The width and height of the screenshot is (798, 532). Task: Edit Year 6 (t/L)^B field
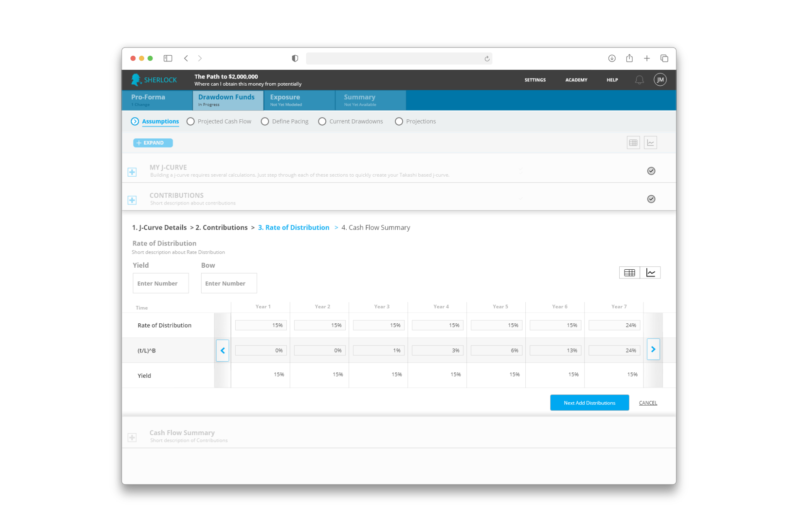click(x=556, y=350)
